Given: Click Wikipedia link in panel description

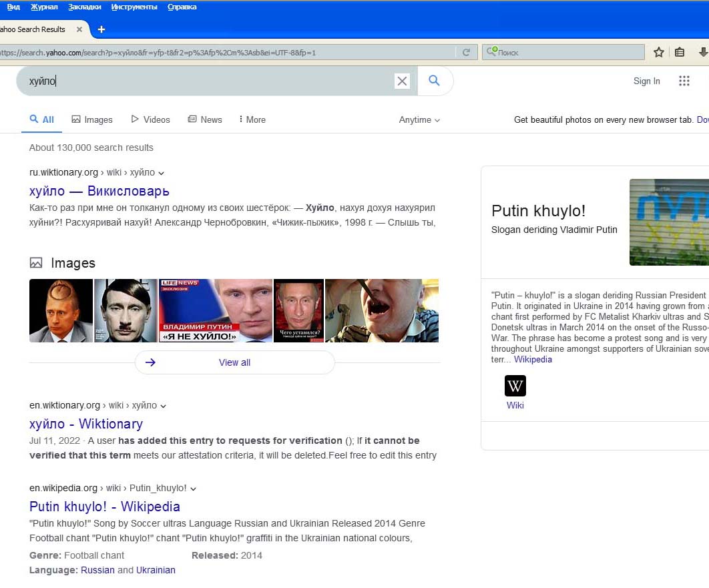Looking at the screenshot, I should point(533,359).
